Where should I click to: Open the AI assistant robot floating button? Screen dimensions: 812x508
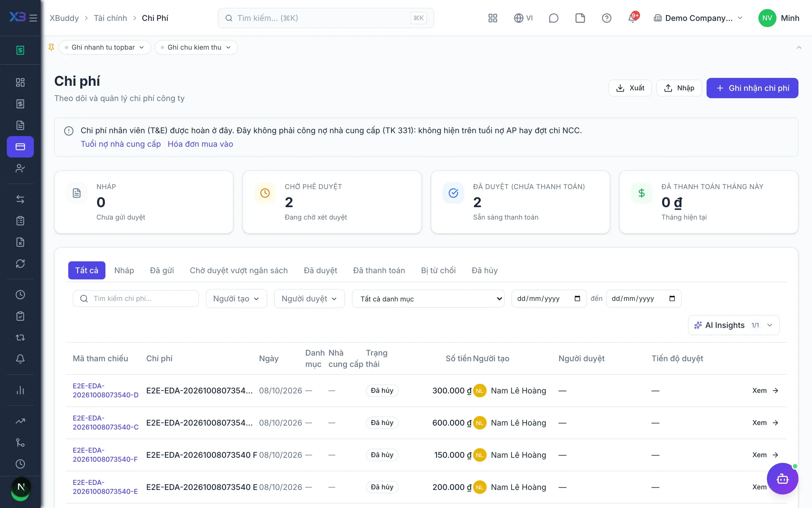click(782, 479)
